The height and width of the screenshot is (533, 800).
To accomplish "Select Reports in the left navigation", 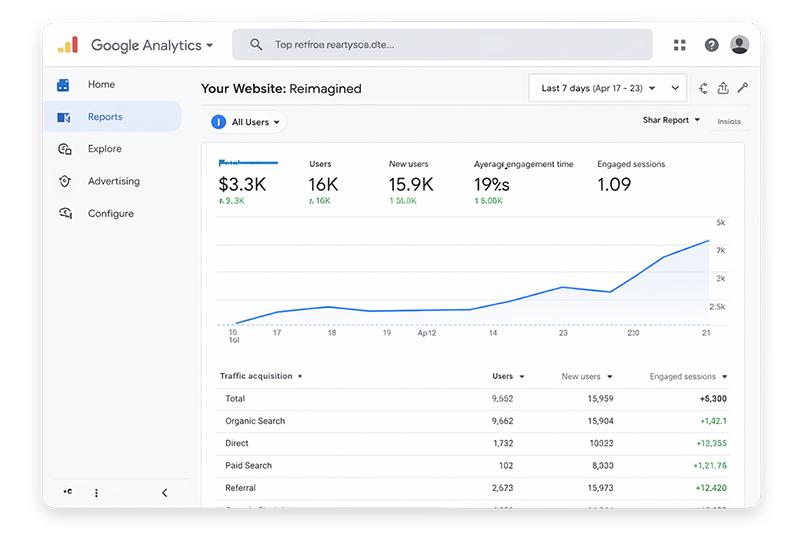I will (105, 117).
